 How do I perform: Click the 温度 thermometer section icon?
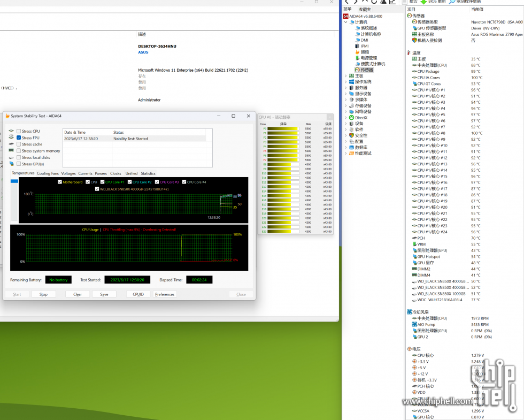pos(409,52)
